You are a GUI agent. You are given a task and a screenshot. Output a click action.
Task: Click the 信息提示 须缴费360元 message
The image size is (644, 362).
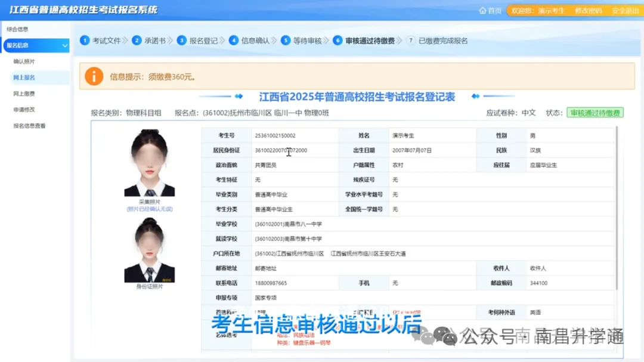(153, 77)
